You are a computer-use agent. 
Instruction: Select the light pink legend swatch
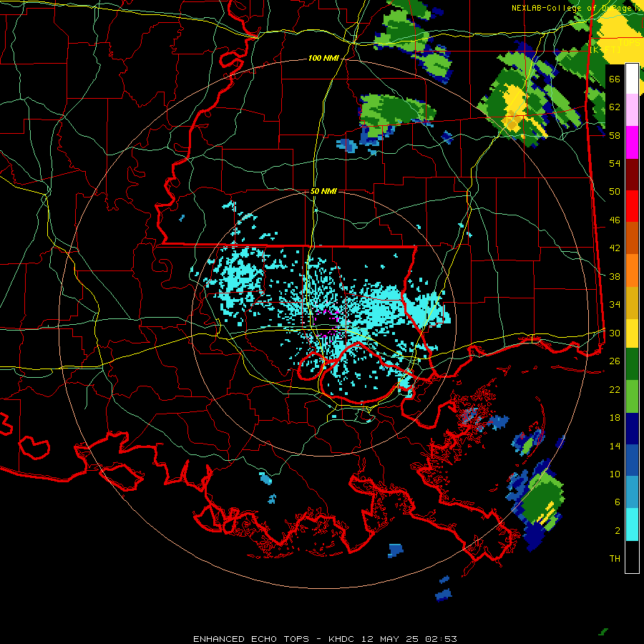(632, 110)
